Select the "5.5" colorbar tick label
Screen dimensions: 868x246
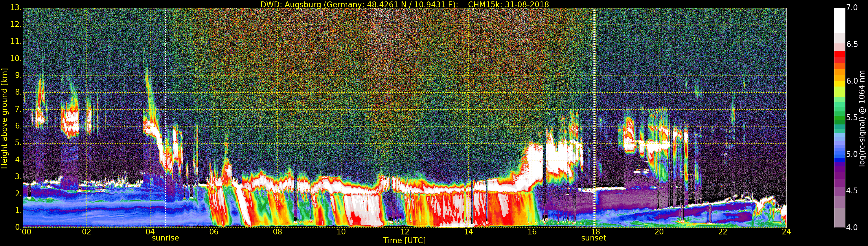point(852,118)
